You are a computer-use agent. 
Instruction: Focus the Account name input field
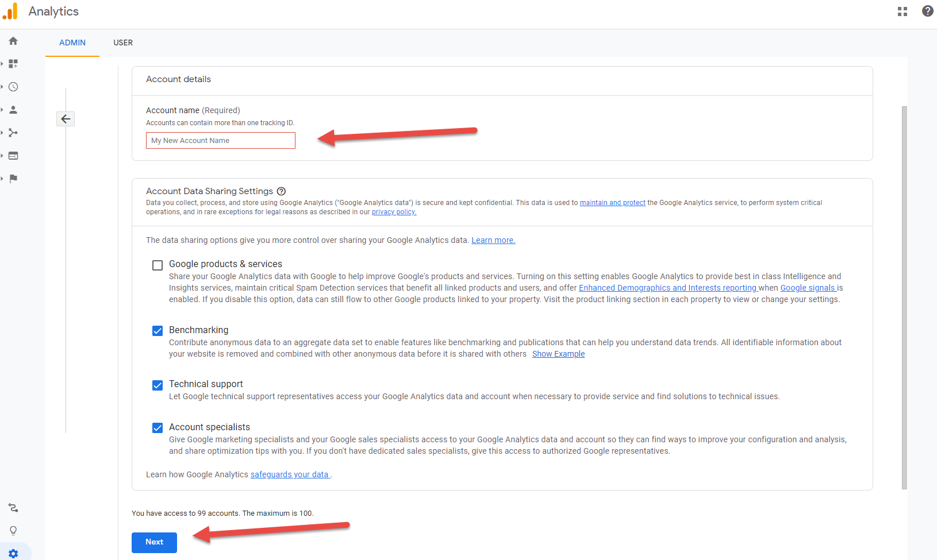pos(221,141)
